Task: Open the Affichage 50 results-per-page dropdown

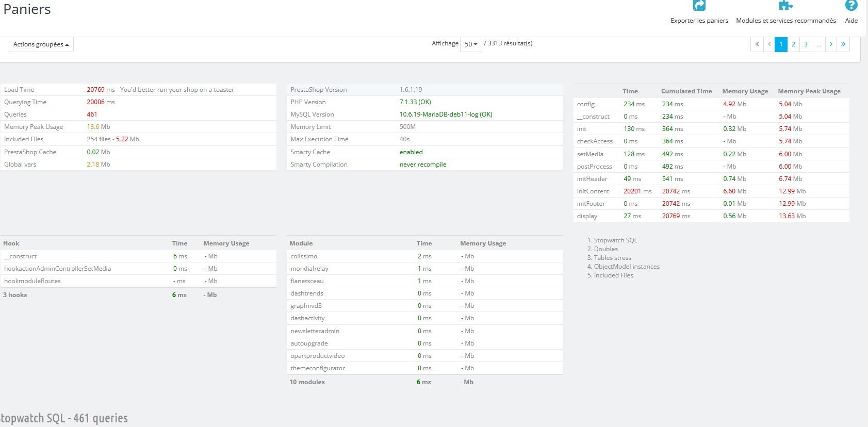Action: point(471,44)
